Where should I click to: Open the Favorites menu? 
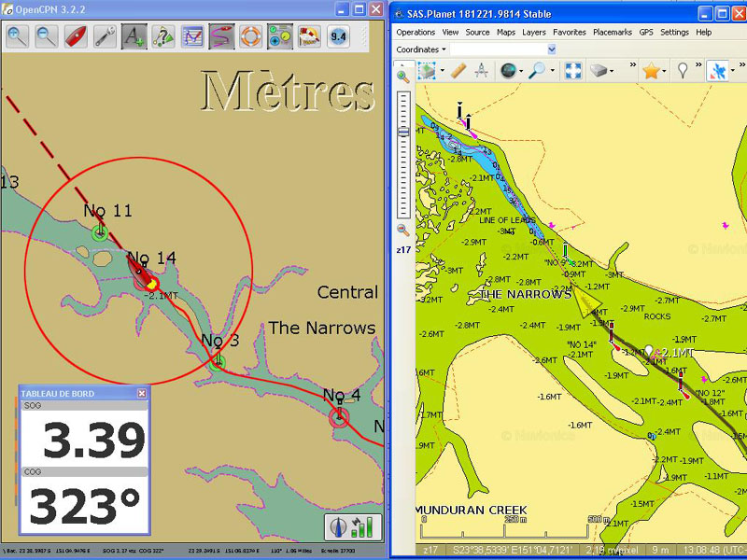(570, 33)
